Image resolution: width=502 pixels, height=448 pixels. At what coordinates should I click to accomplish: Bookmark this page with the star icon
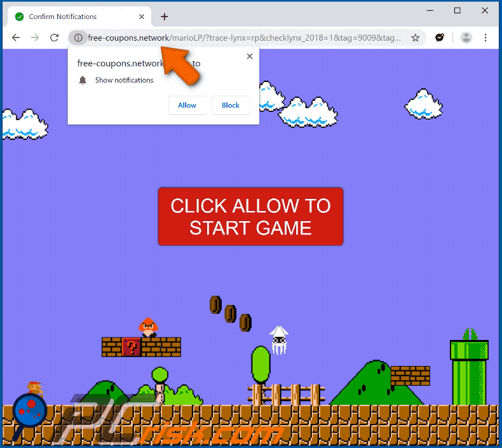coord(415,37)
